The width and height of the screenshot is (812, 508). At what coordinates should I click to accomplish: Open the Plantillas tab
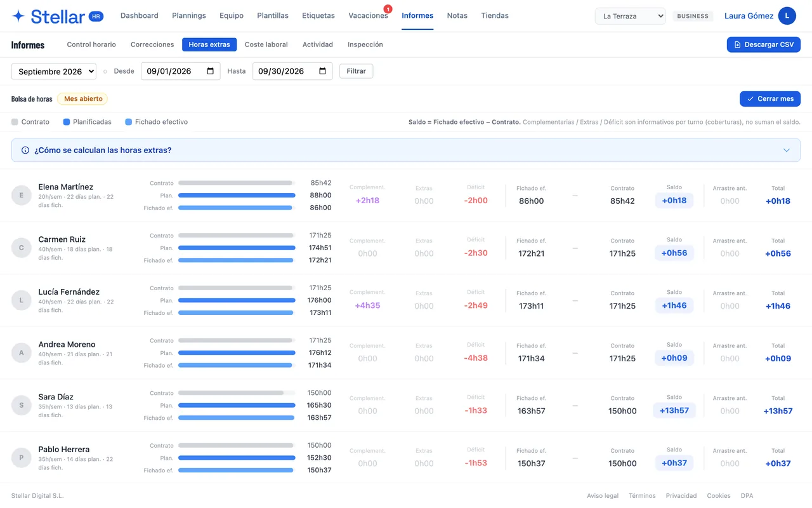click(273, 16)
